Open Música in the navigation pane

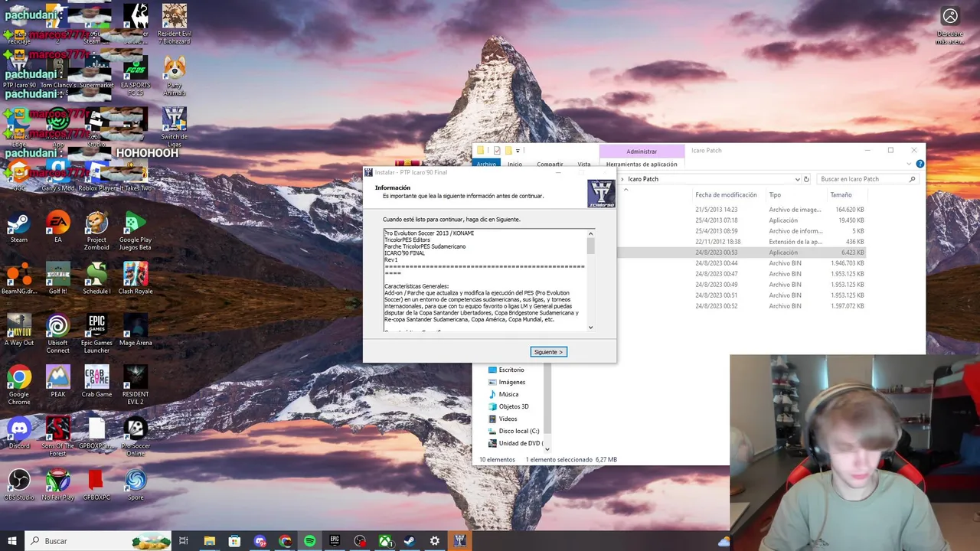[503, 394]
